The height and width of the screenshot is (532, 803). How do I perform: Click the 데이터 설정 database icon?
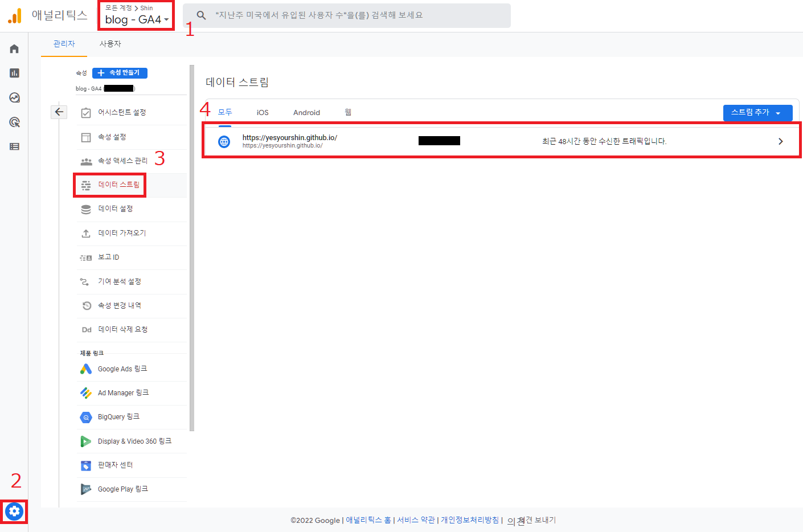point(86,209)
